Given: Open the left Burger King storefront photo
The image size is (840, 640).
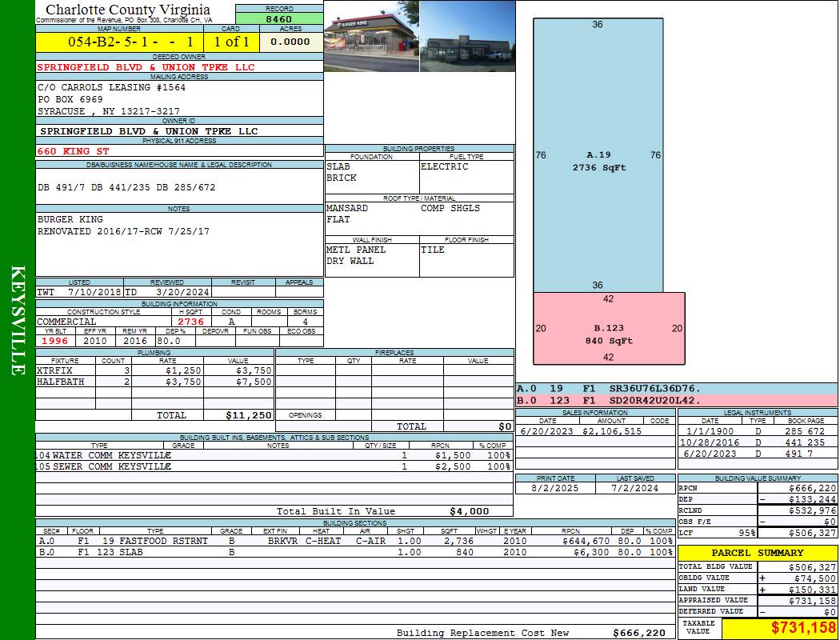Looking at the screenshot, I should 371,36.
